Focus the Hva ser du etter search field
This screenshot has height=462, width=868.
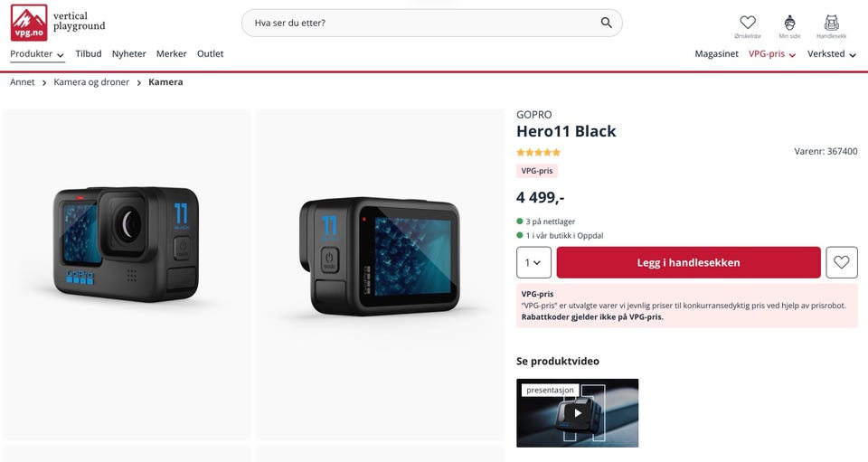pyautogui.click(x=426, y=23)
